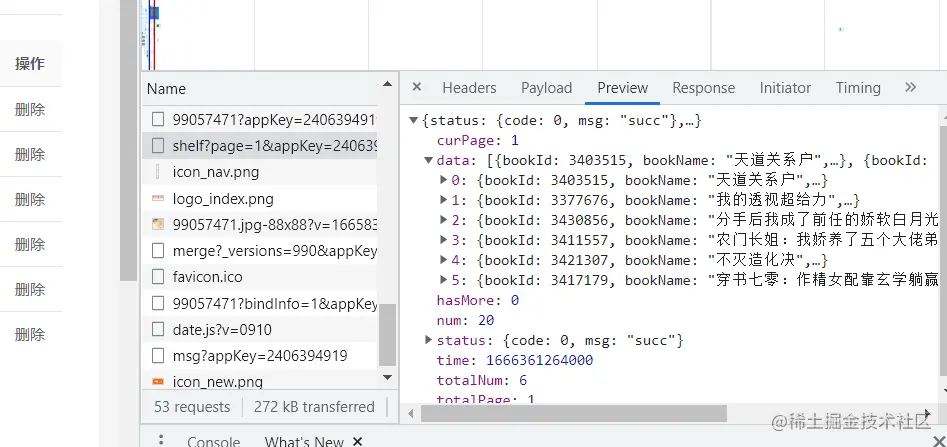Image resolution: width=947 pixels, height=447 pixels.
Task: Open the Timing tab
Action: pyautogui.click(x=858, y=88)
